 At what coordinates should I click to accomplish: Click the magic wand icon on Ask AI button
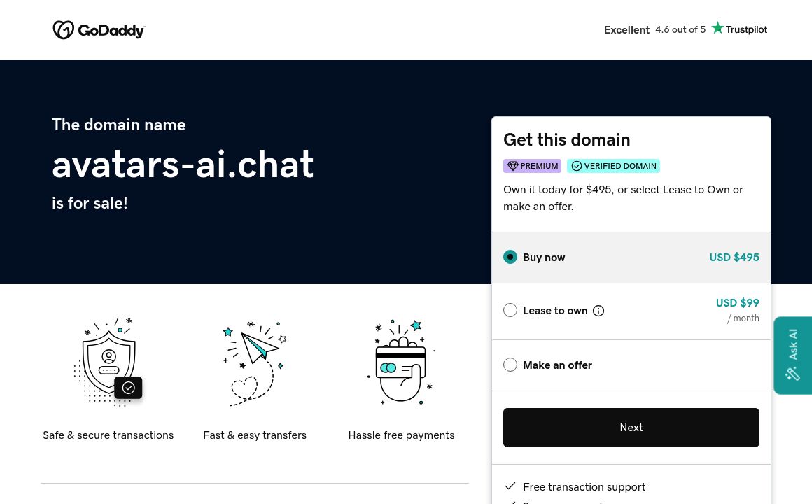click(x=792, y=374)
